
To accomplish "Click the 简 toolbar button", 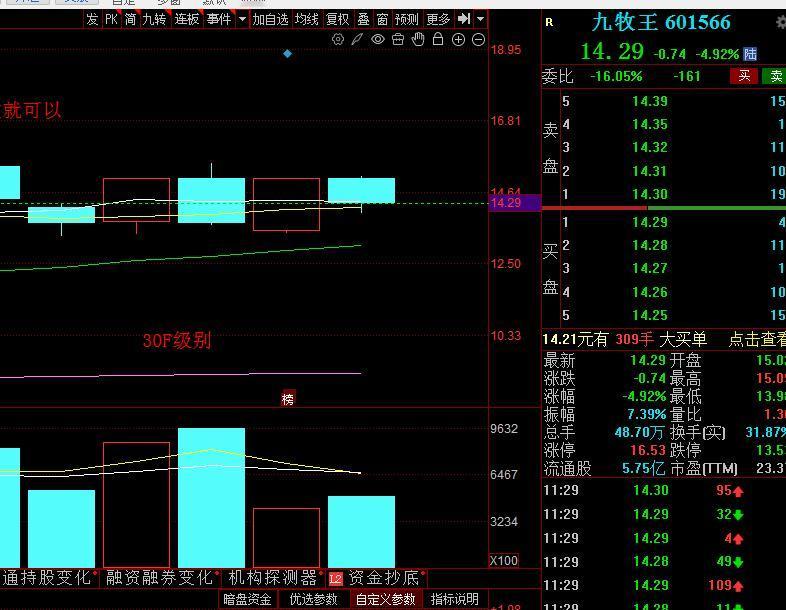I will coord(130,19).
